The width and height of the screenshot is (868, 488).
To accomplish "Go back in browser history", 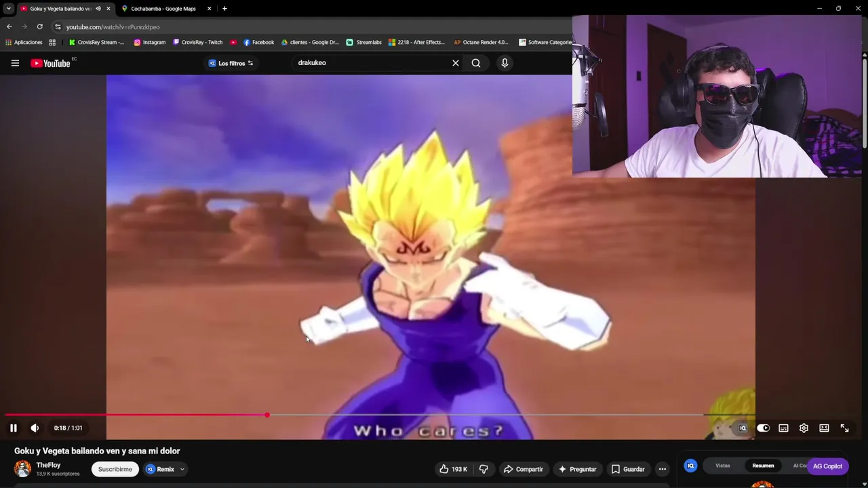I will (x=9, y=26).
